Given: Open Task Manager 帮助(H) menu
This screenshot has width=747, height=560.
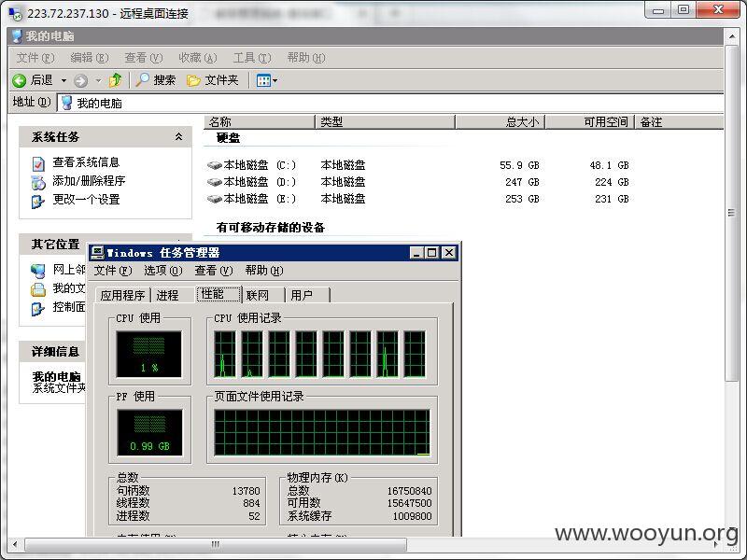Looking at the screenshot, I should click(x=264, y=271).
